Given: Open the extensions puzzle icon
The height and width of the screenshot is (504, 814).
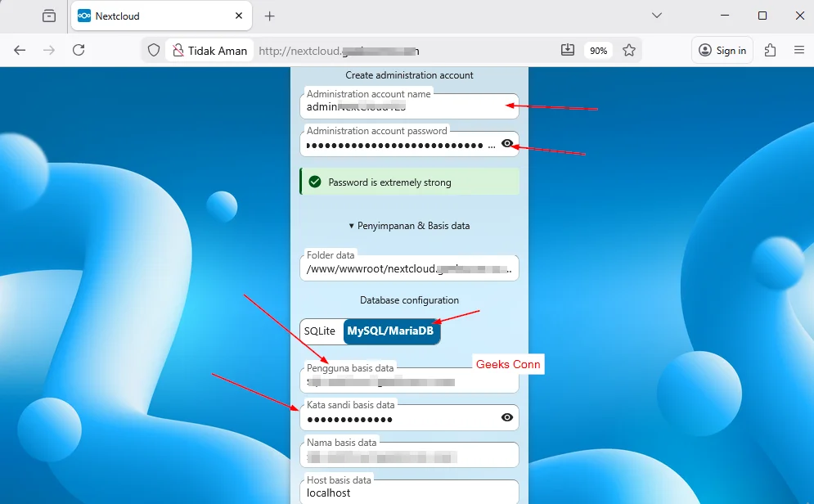Looking at the screenshot, I should coord(770,50).
